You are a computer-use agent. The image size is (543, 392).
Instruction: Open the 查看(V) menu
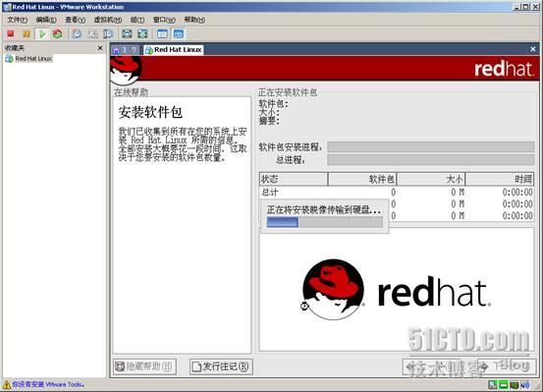76,20
